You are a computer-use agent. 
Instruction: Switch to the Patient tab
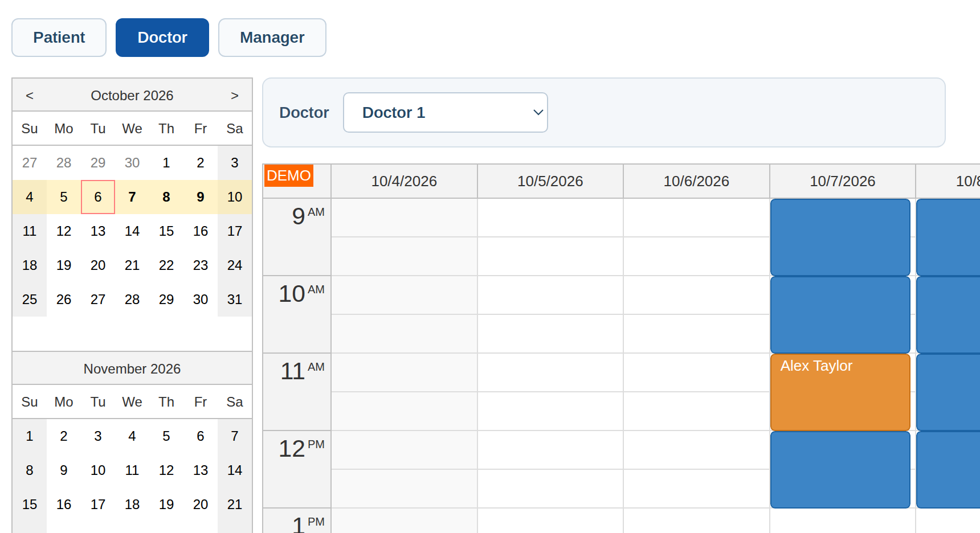[59, 38]
